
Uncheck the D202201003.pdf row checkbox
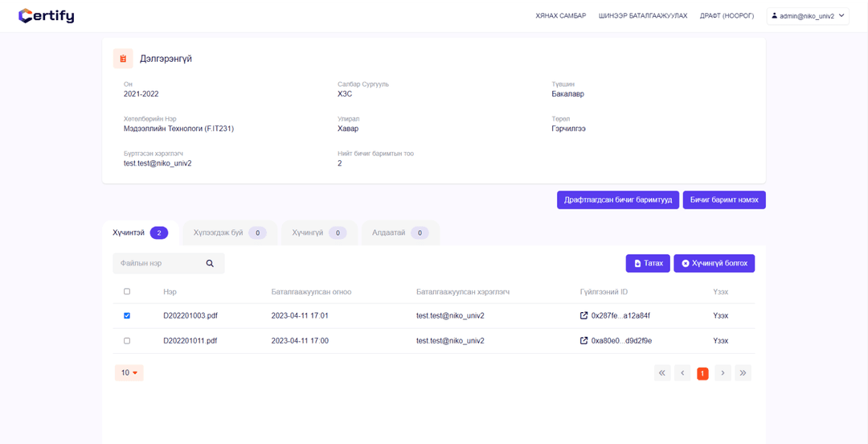(x=127, y=315)
